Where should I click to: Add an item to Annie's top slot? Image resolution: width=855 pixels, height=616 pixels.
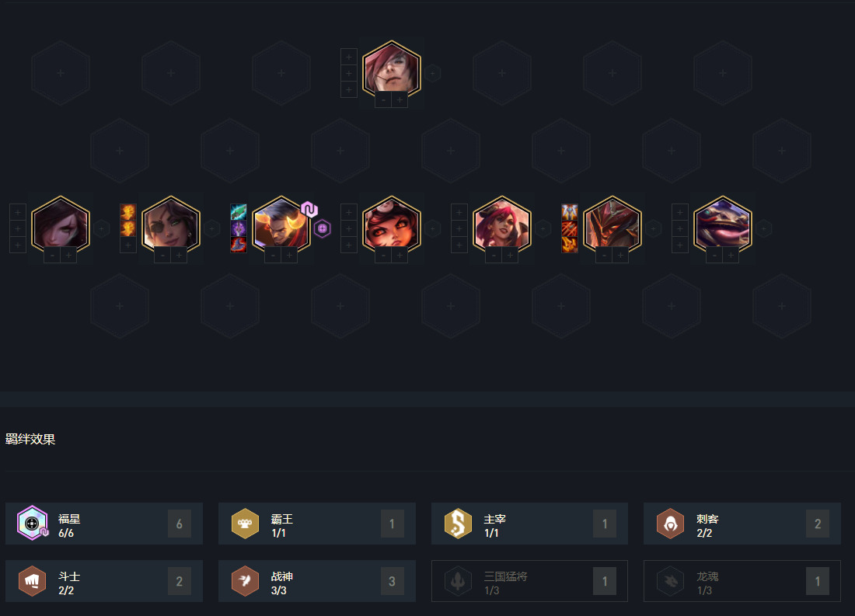click(348, 212)
